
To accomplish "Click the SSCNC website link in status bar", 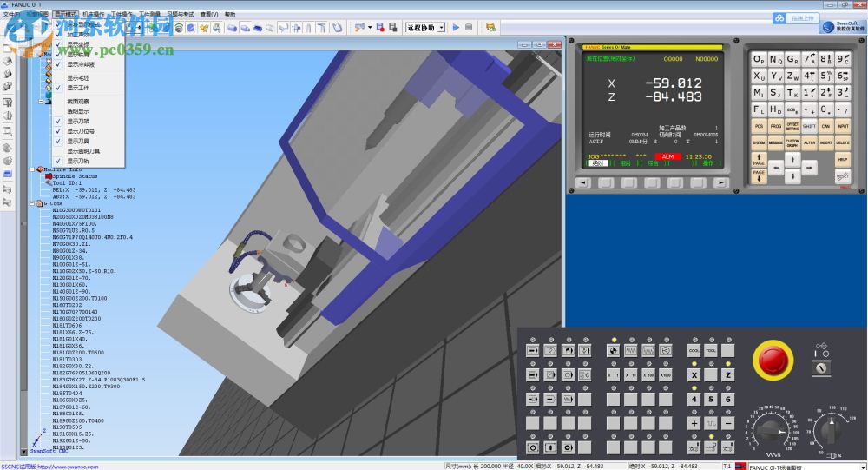I will click(68, 467).
